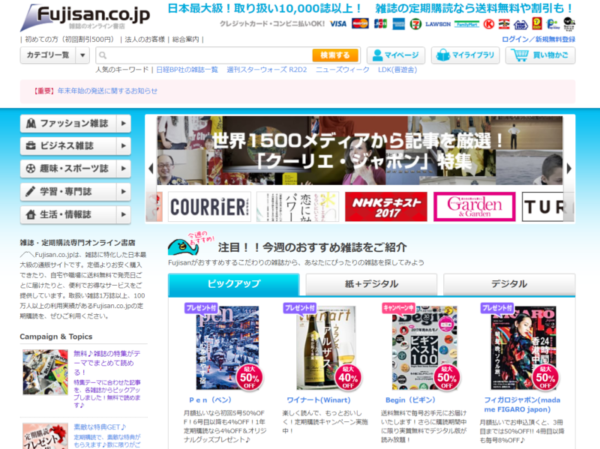This screenshot has height=449, width=600.
Task: Open the 法人のお客様 link
Action: click(x=145, y=39)
